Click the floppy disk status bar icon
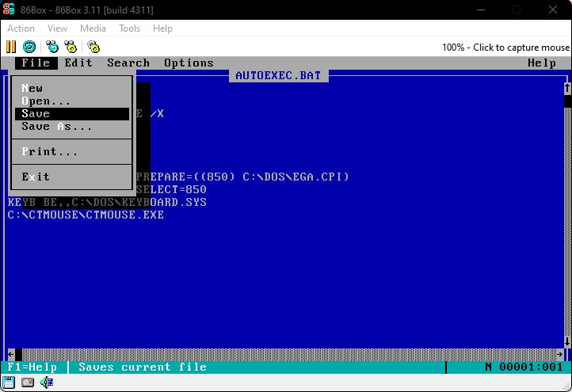Screen dimensions: 572x392 click(9, 382)
